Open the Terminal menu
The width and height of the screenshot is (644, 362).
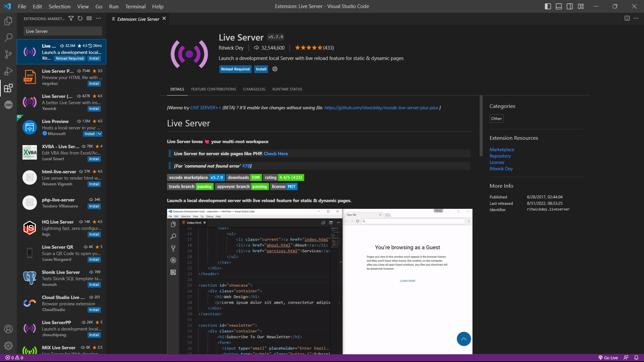pyautogui.click(x=135, y=6)
